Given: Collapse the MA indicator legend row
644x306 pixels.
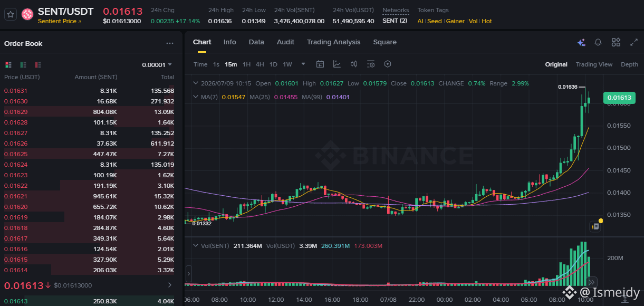Looking at the screenshot, I should click(196, 97).
